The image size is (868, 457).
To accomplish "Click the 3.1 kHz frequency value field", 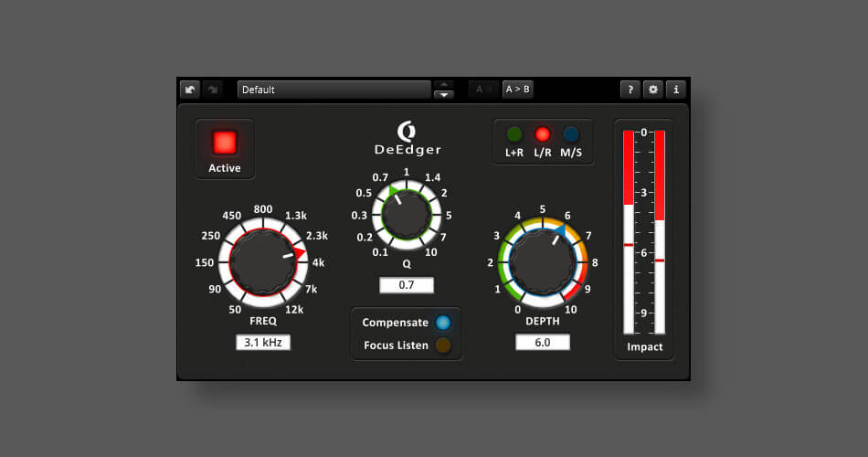I will (x=263, y=343).
